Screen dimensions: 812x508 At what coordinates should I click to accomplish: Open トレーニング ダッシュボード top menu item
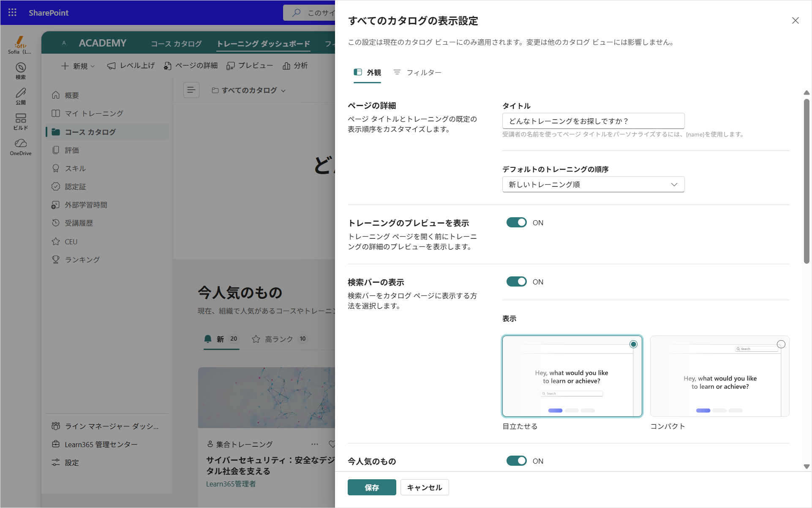[264, 44]
